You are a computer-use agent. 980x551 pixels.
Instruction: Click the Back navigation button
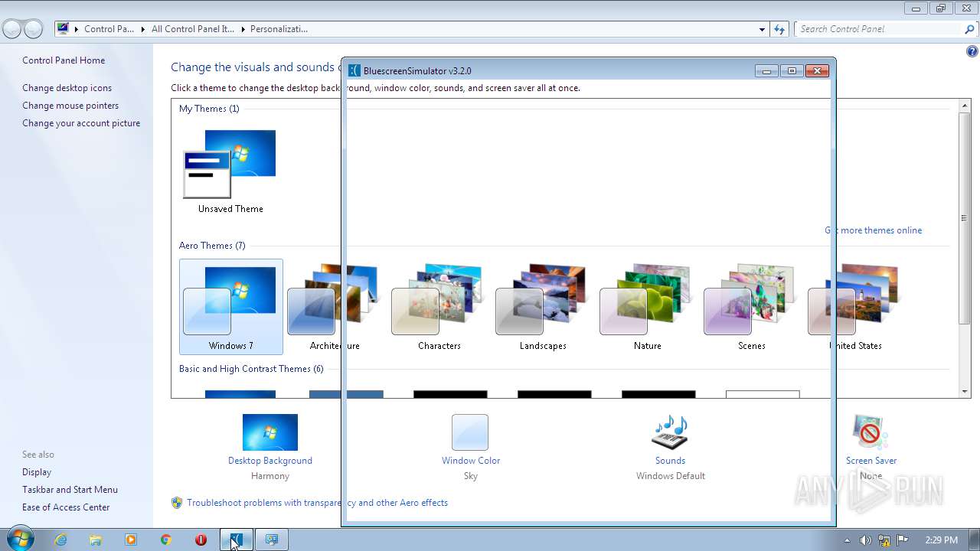tap(11, 29)
